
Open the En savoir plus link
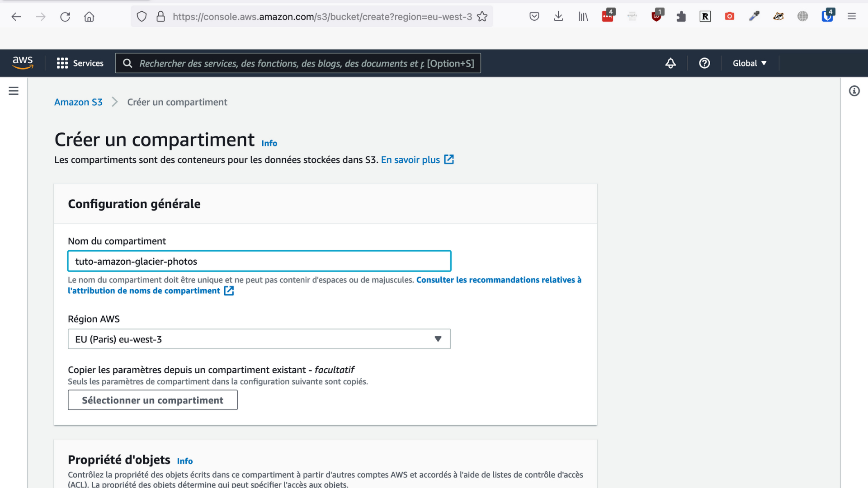point(410,160)
